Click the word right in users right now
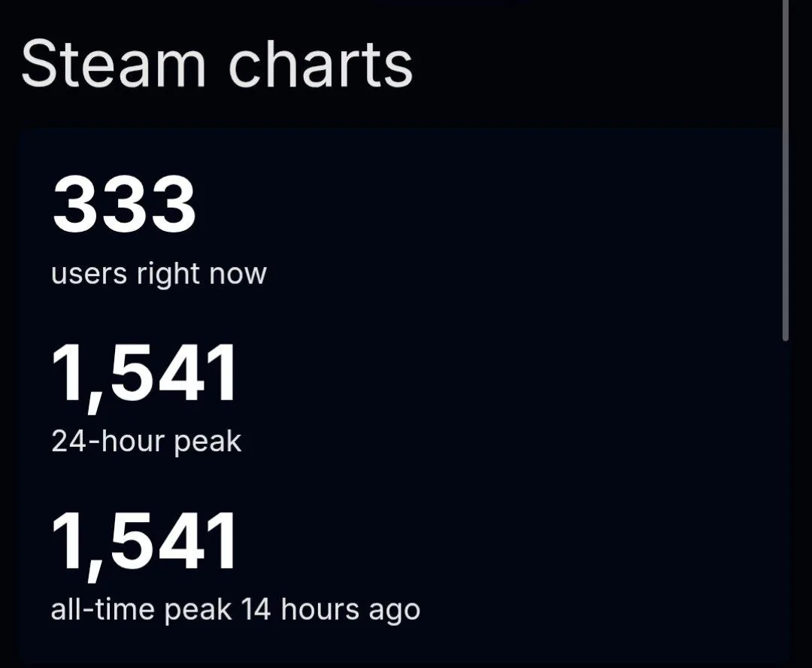Viewport: 812px width, 668px height. click(x=168, y=275)
